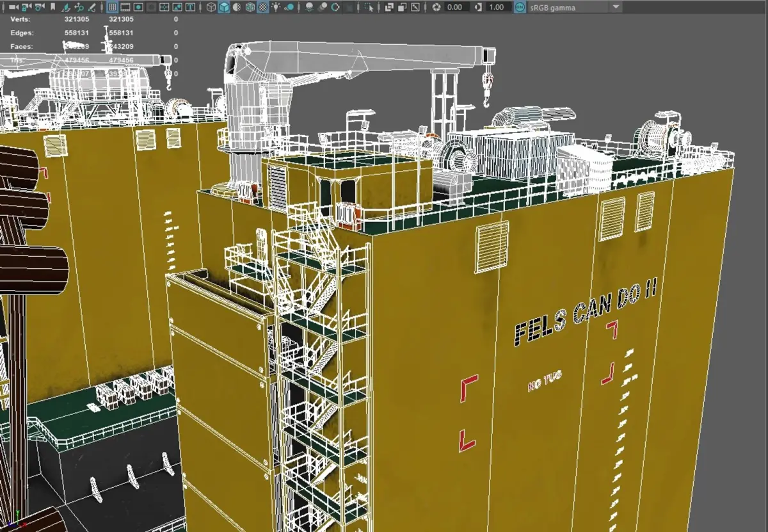Click the Isolate Select icon
The height and width of the screenshot is (532, 768).
(x=369, y=7)
